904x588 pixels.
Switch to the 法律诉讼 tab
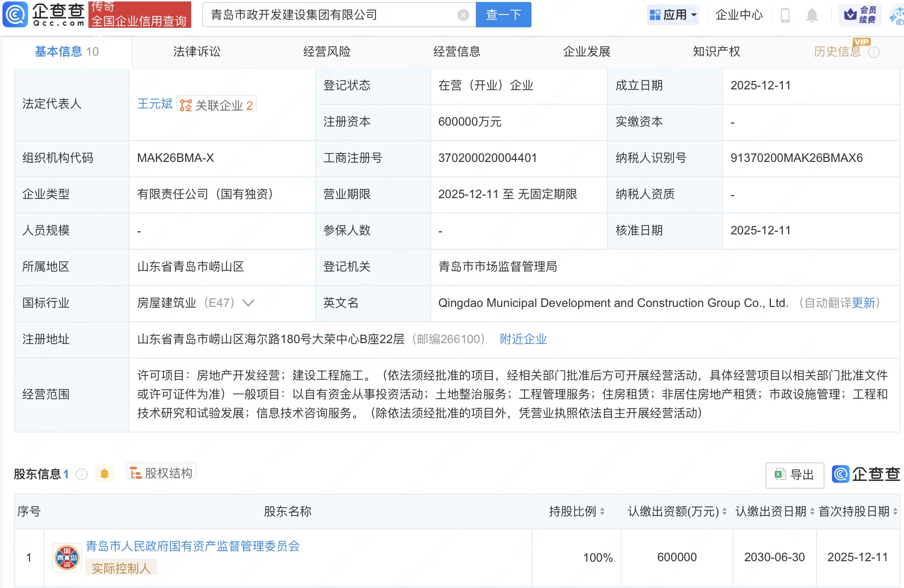(197, 52)
